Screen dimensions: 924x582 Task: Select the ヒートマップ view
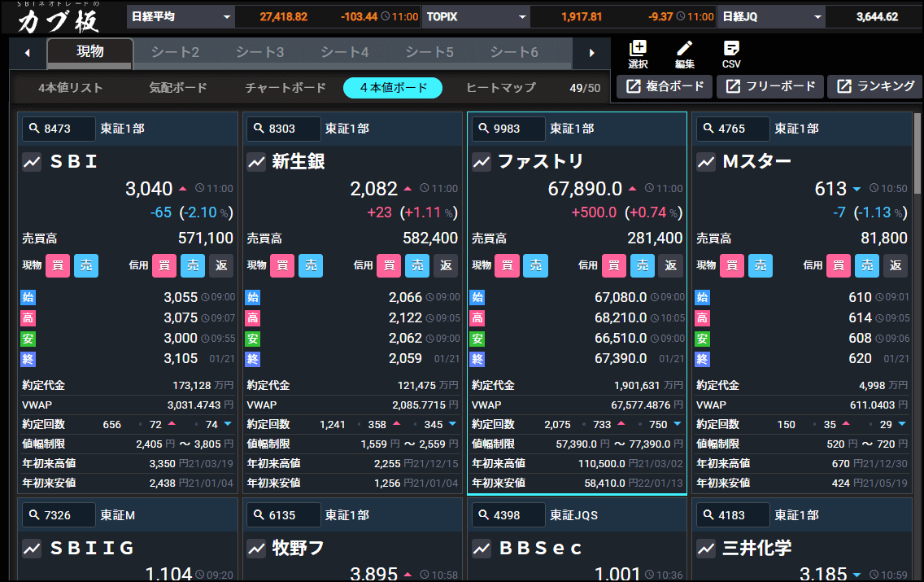pyautogui.click(x=501, y=88)
